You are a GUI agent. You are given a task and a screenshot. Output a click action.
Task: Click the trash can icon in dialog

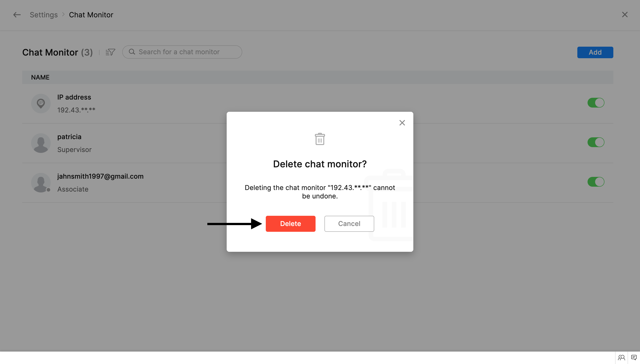[320, 139]
